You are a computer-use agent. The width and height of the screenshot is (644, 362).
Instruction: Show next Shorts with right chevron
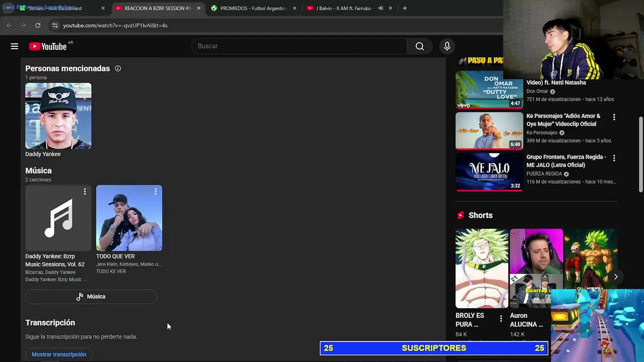(x=615, y=277)
